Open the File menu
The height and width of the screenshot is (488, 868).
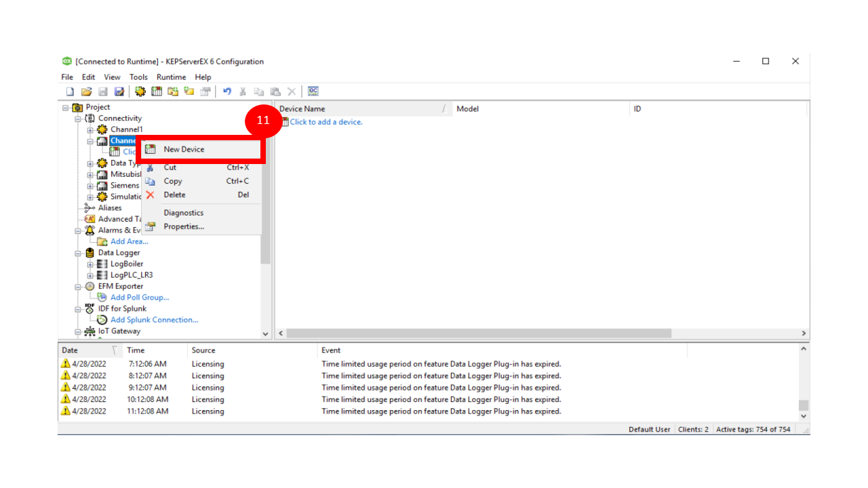tap(67, 77)
